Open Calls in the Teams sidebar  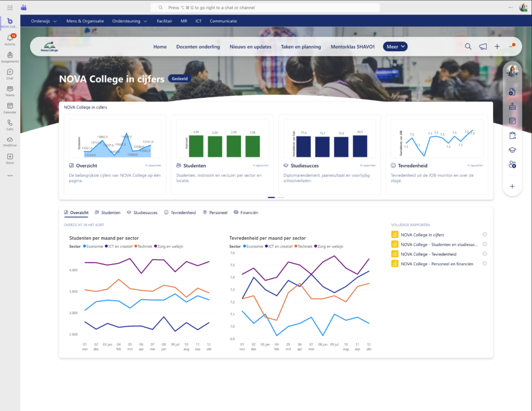(x=10, y=125)
